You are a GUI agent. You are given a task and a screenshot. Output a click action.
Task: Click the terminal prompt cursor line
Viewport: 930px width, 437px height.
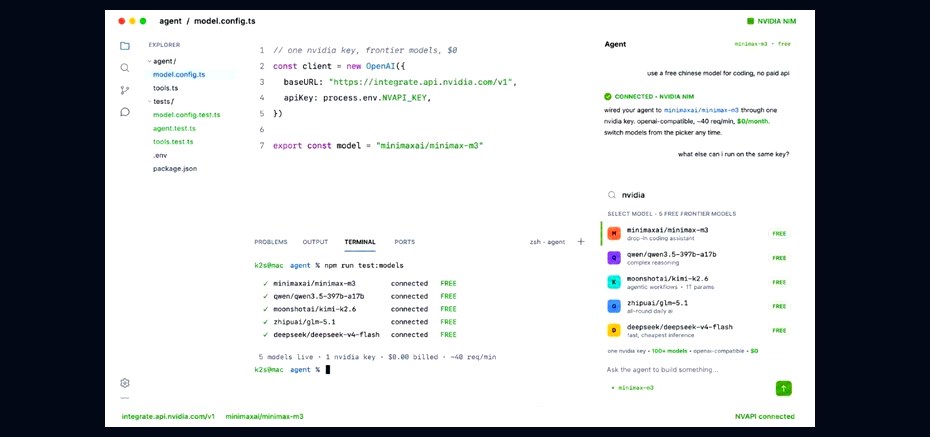pos(292,369)
